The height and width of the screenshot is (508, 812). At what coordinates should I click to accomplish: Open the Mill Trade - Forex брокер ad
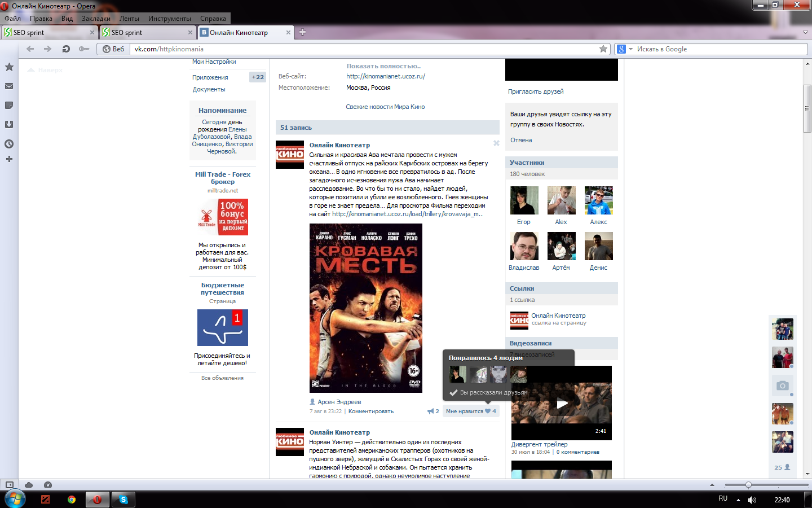pos(223,178)
